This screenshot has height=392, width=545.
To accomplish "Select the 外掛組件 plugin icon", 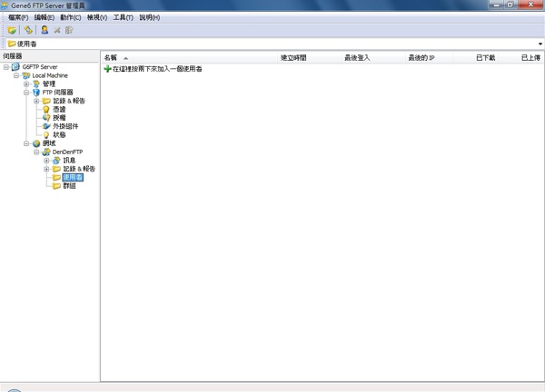I will [x=46, y=126].
